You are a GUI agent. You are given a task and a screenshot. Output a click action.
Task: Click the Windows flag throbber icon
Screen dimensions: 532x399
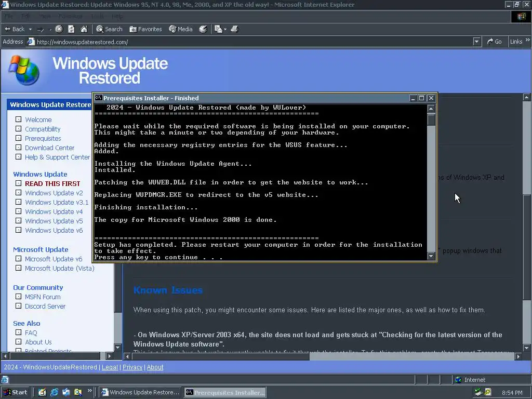click(x=521, y=16)
